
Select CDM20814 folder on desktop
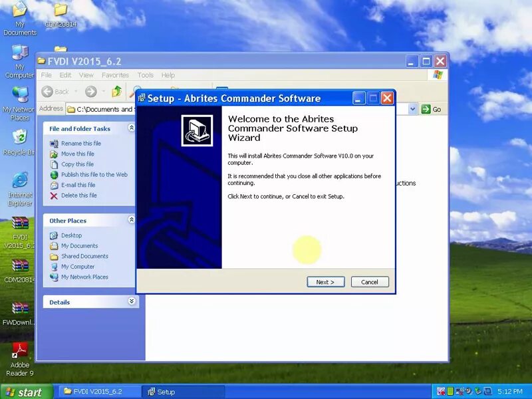click(x=61, y=15)
